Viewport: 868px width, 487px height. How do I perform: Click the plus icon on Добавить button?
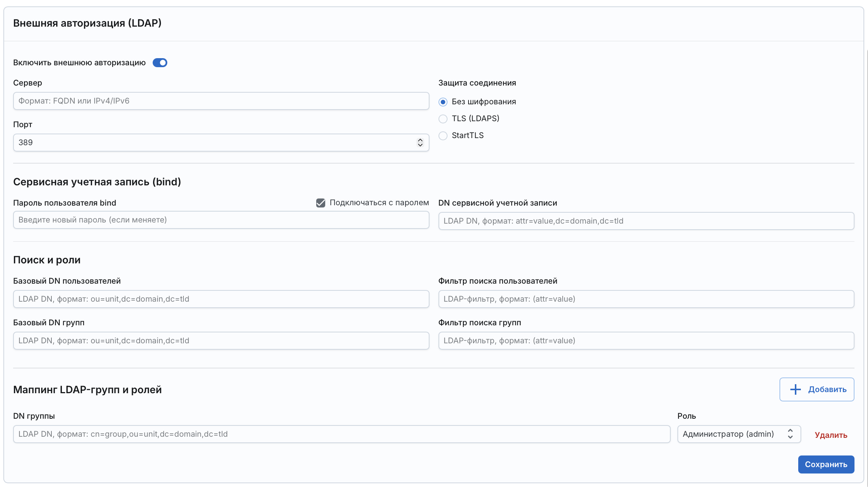click(x=795, y=389)
